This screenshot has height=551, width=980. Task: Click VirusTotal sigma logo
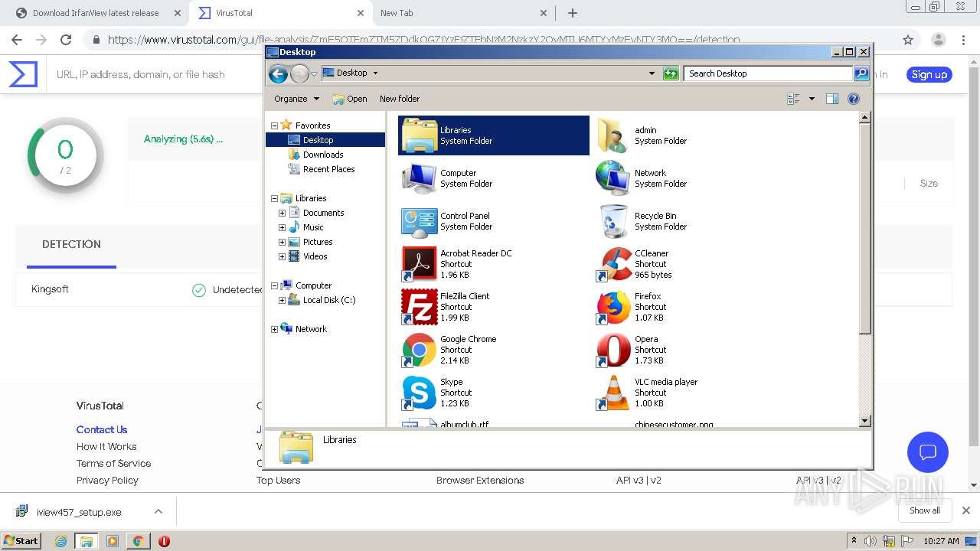click(23, 74)
